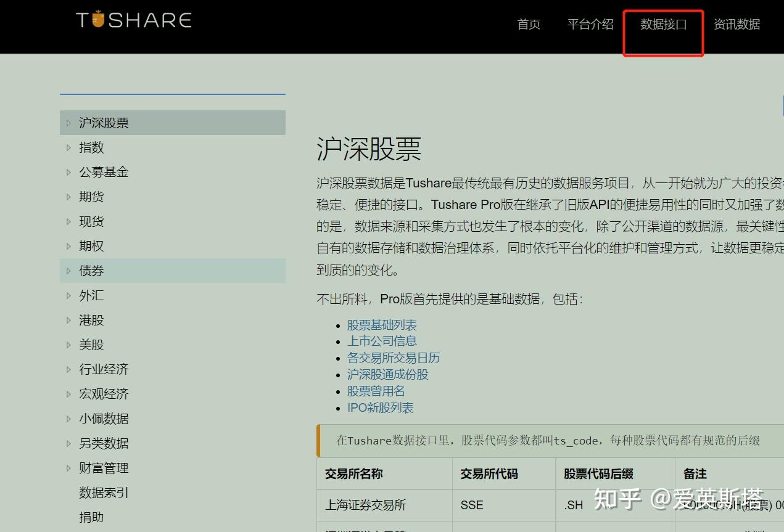The image size is (784, 532).
Task: Expand the 外汇 category arrow
Action: coord(68,295)
